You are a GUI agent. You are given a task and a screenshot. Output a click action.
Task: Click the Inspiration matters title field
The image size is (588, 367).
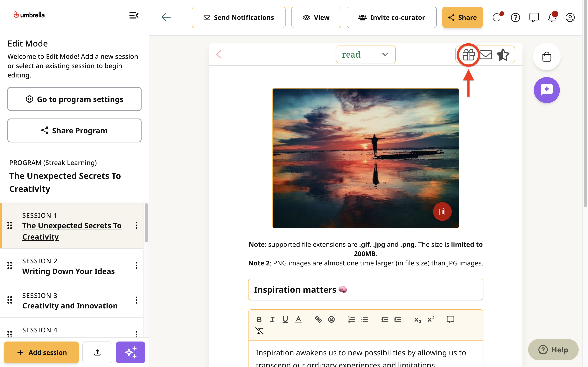[x=365, y=289]
